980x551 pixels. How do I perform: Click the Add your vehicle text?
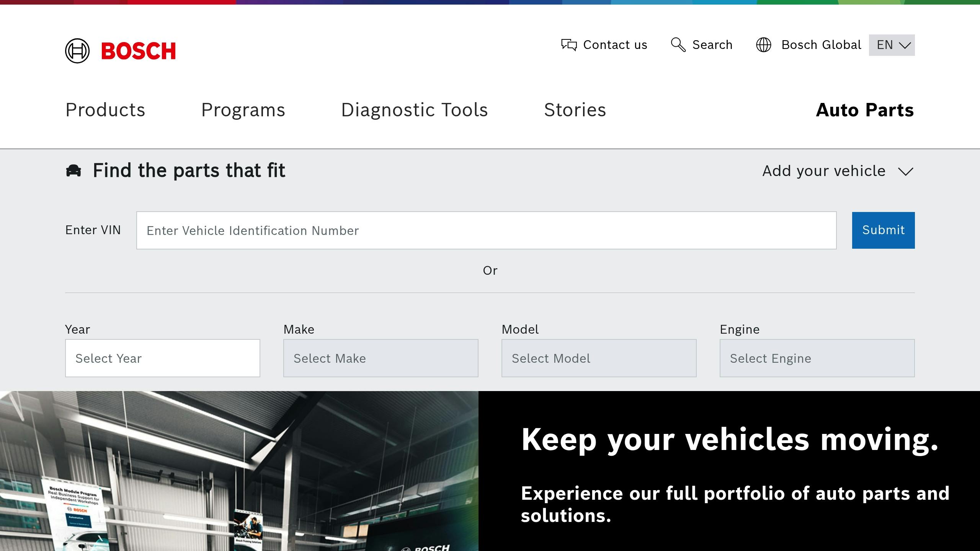(824, 171)
